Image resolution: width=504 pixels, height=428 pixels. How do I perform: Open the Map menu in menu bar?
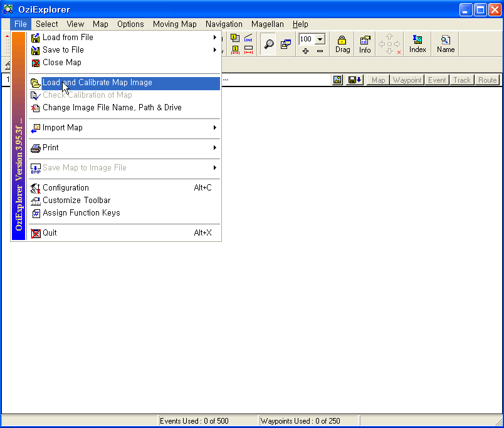click(100, 24)
